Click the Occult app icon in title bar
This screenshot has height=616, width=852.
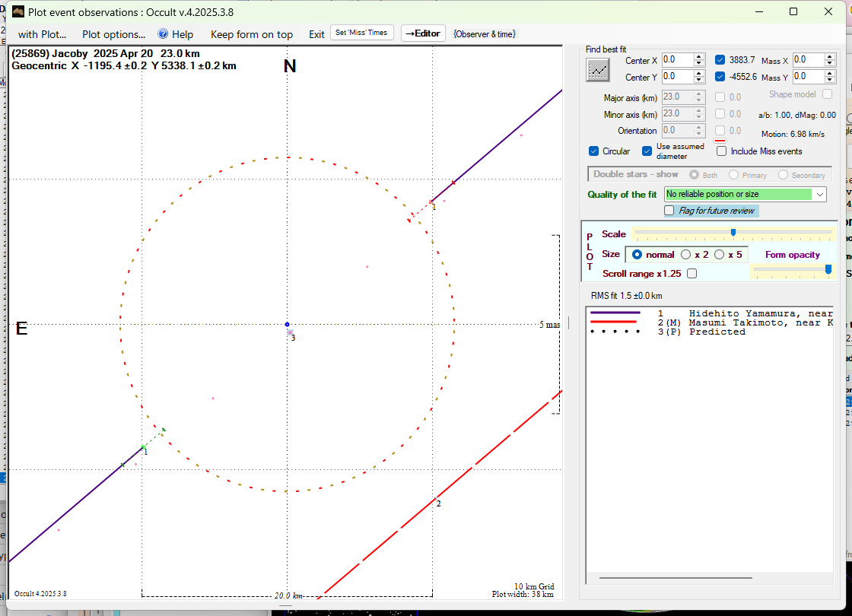coord(18,11)
